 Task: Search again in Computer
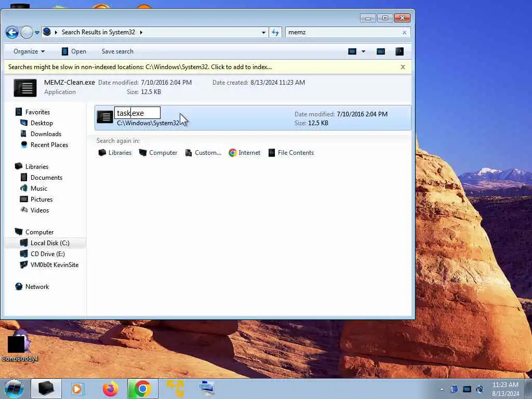coord(158,153)
